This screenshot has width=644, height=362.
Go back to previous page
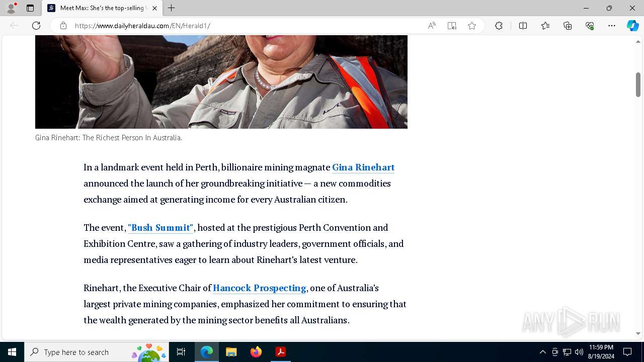click(x=14, y=26)
